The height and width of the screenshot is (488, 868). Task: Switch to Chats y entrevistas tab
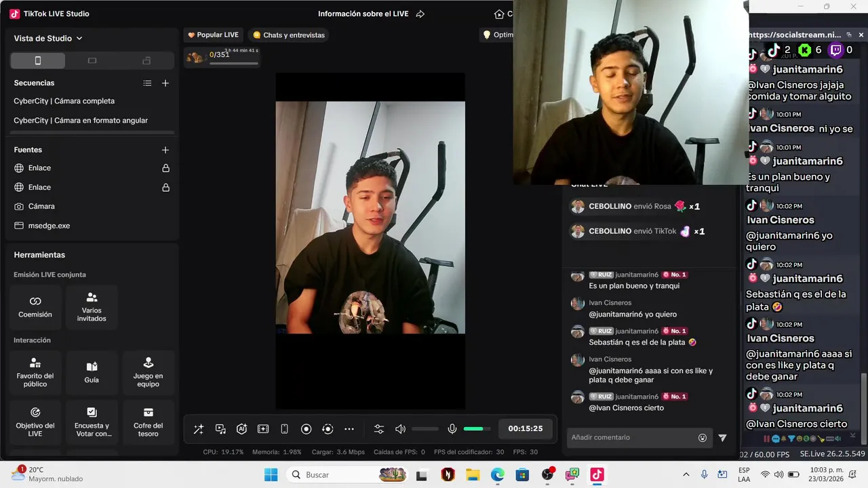(x=289, y=35)
